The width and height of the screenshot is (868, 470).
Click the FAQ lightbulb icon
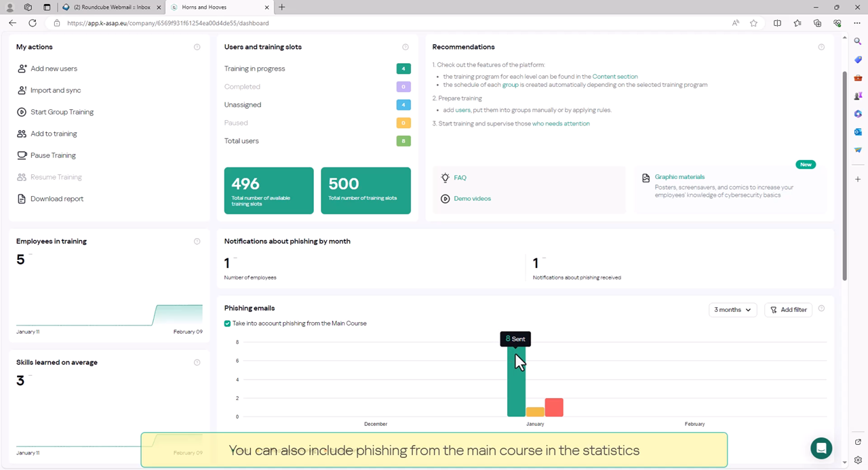pos(446,178)
